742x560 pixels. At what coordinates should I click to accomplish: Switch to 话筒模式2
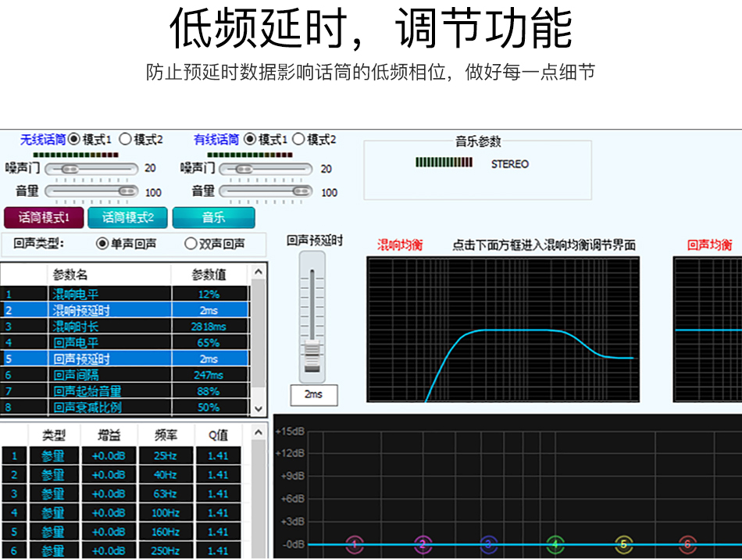tap(128, 219)
